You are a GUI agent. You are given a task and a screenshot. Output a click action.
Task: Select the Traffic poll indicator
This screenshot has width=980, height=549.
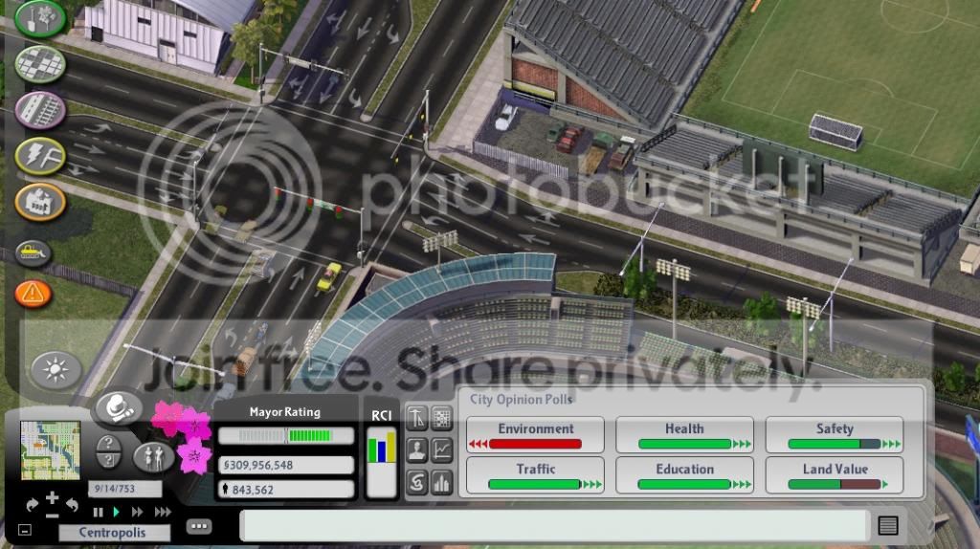[x=536, y=474]
